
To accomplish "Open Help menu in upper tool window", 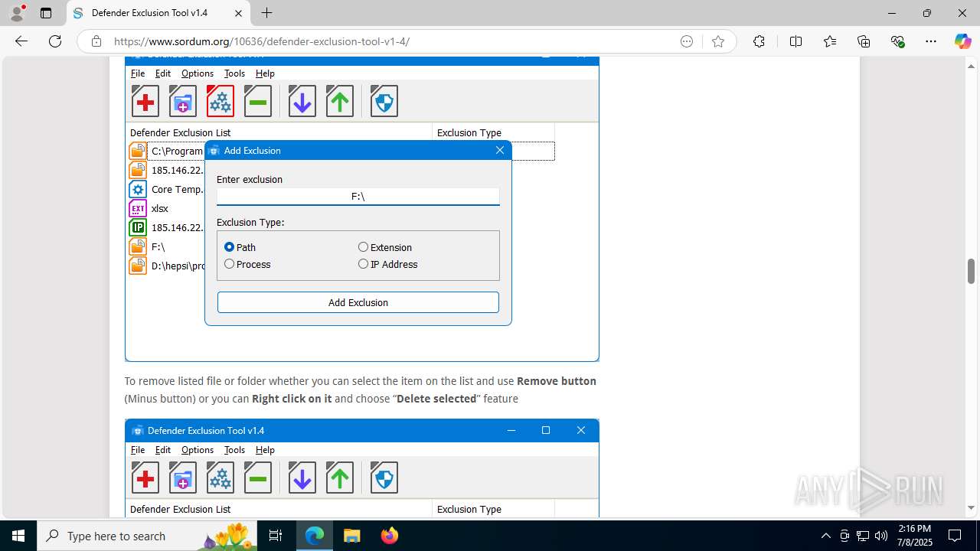I will (x=265, y=73).
